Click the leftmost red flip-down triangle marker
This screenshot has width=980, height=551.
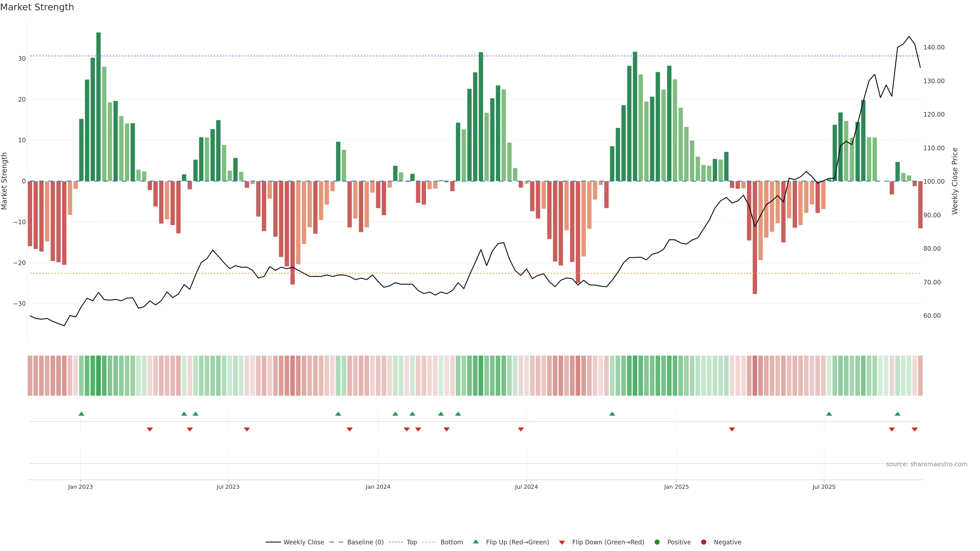pyautogui.click(x=150, y=429)
